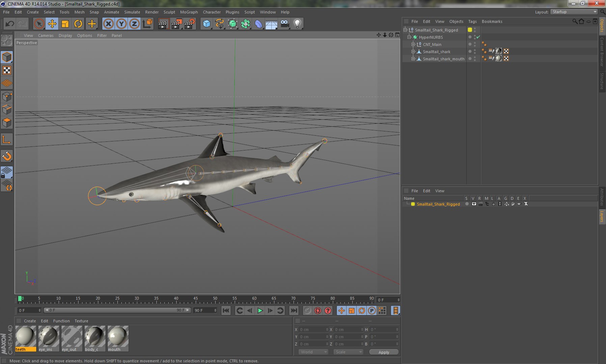Click the Play Forwards button
The image size is (606, 364).
[x=260, y=311]
